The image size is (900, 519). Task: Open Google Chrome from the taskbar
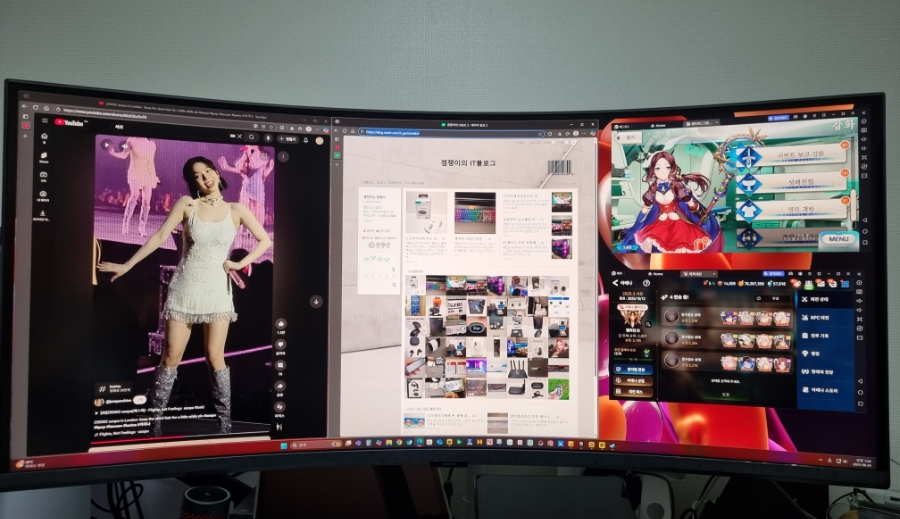[398, 443]
